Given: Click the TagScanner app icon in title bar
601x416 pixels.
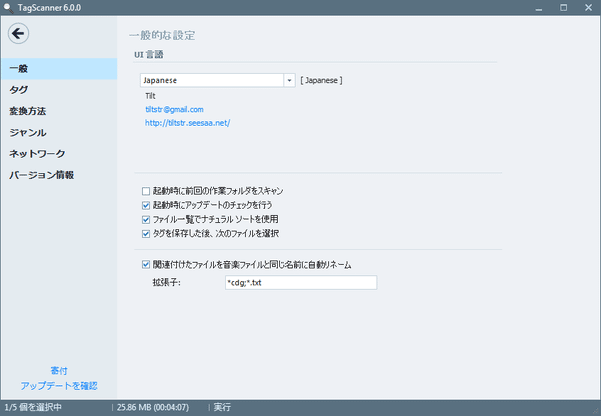Looking at the screenshot, I should pos(8,8).
